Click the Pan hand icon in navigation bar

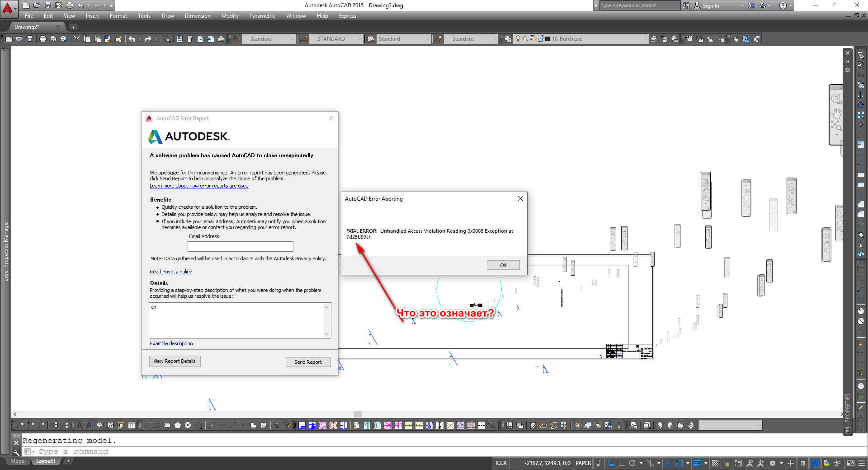pyautogui.click(x=837, y=113)
